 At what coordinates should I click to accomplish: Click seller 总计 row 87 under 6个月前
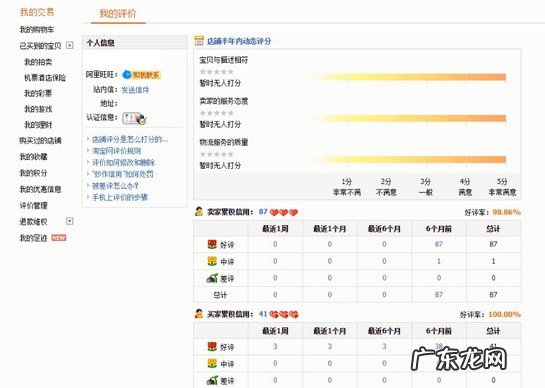tap(439, 294)
